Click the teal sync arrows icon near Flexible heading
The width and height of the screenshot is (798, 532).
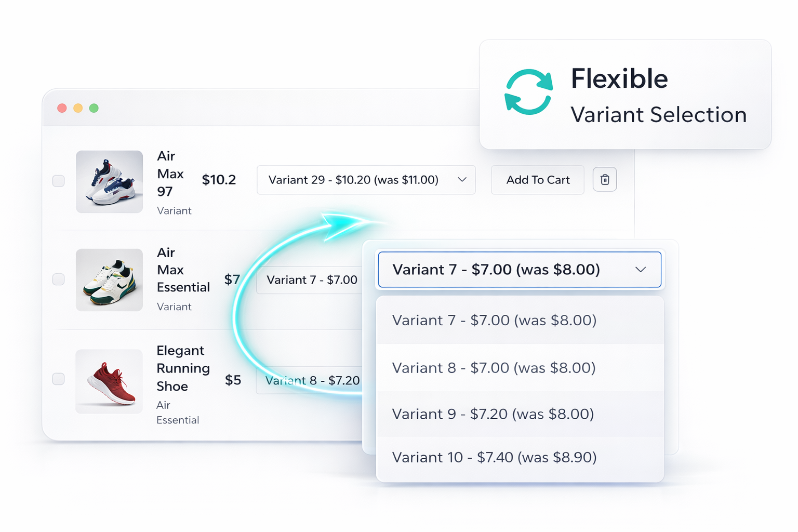(528, 91)
